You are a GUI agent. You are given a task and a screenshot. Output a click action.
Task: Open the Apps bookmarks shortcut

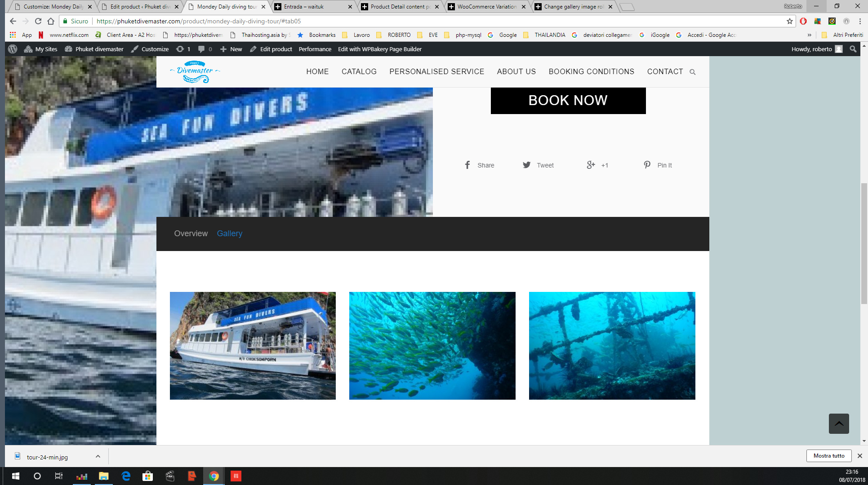(21, 35)
